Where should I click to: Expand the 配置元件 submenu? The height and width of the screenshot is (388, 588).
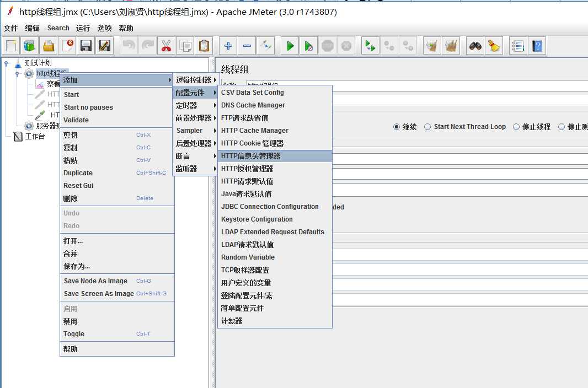(195, 93)
